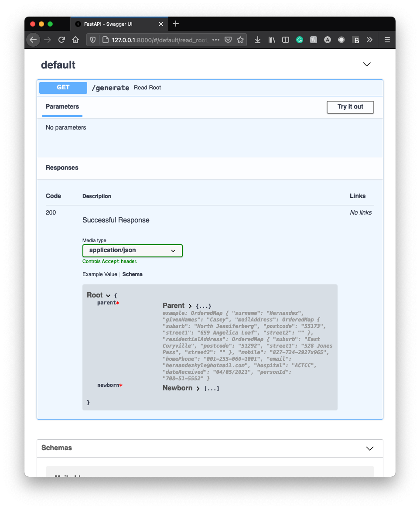420x509 pixels.
Task: Show more toolbar items overflow chevrons
Action: pos(369,40)
